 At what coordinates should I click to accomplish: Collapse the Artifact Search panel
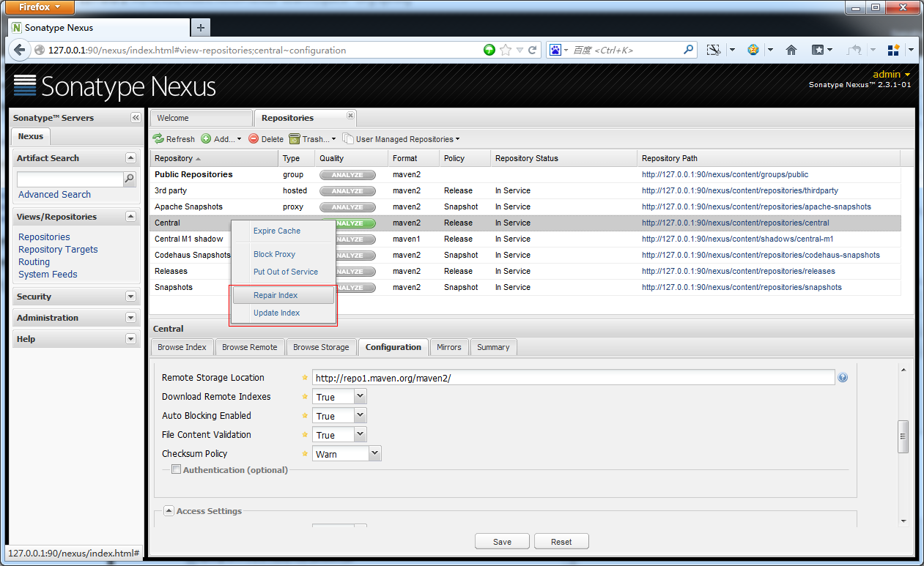130,158
